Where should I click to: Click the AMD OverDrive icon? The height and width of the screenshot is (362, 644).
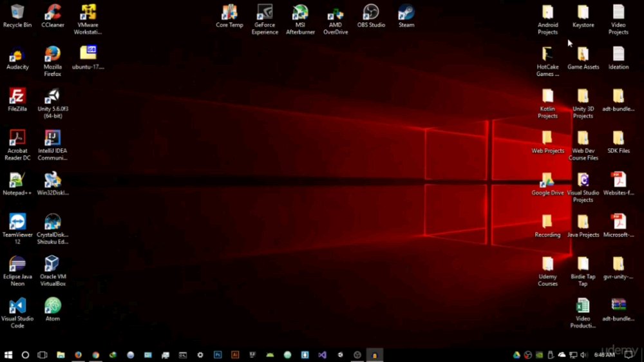(336, 19)
